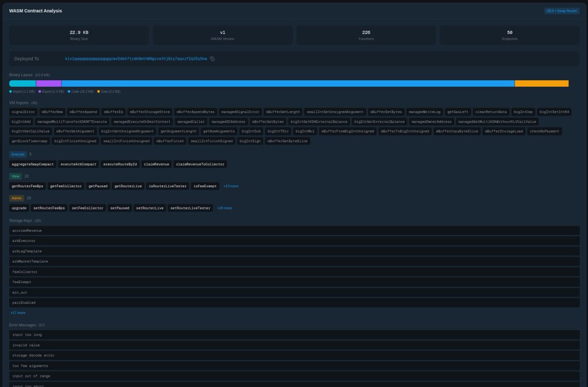Select the orange Data segment of binary layout
588x387 pixels.
click(x=541, y=83)
